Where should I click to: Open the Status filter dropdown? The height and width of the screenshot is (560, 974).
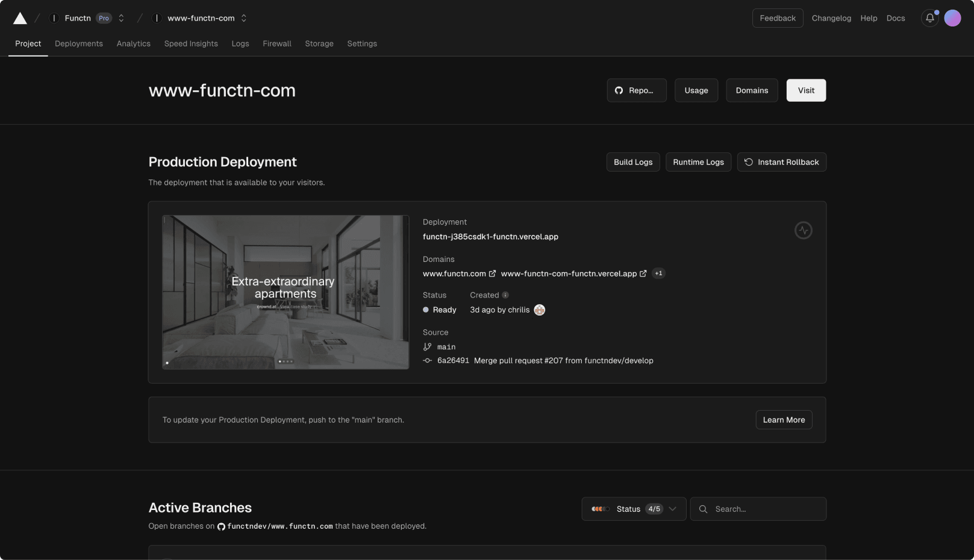coord(634,509)
